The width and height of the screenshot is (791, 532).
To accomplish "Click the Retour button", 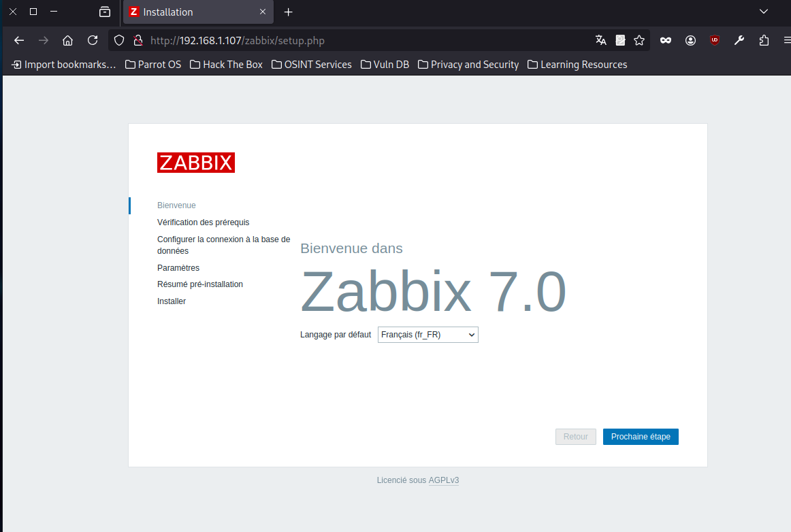I will [576, 437].
